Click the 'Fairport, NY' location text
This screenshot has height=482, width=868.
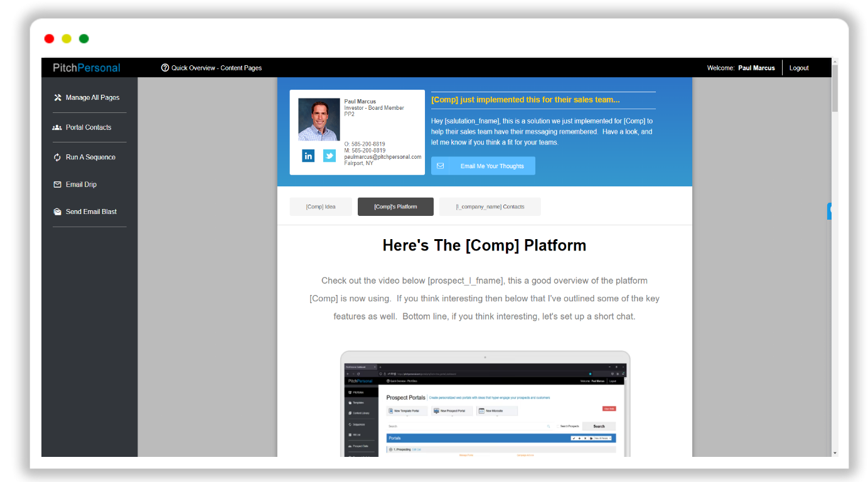(359, 163)
